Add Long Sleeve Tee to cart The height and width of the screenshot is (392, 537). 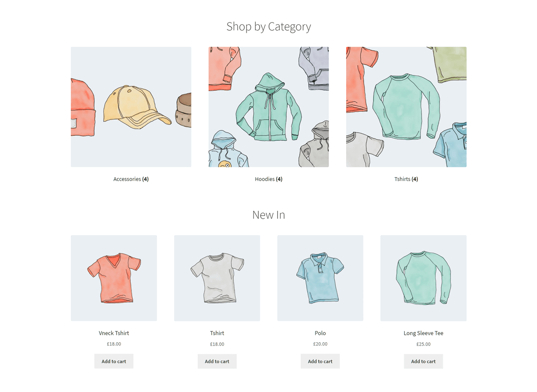(423, 361)
